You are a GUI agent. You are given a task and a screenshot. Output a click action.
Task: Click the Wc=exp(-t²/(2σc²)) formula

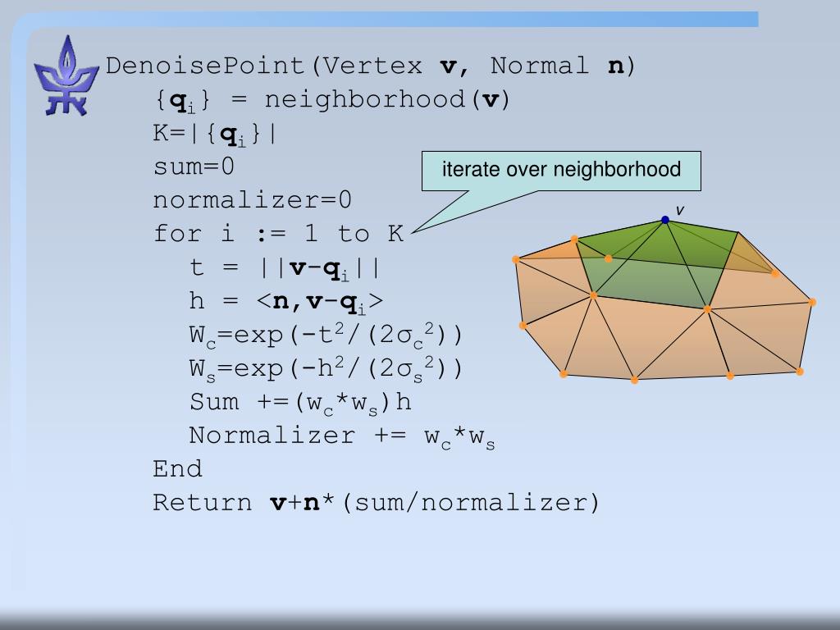(326, 336)
